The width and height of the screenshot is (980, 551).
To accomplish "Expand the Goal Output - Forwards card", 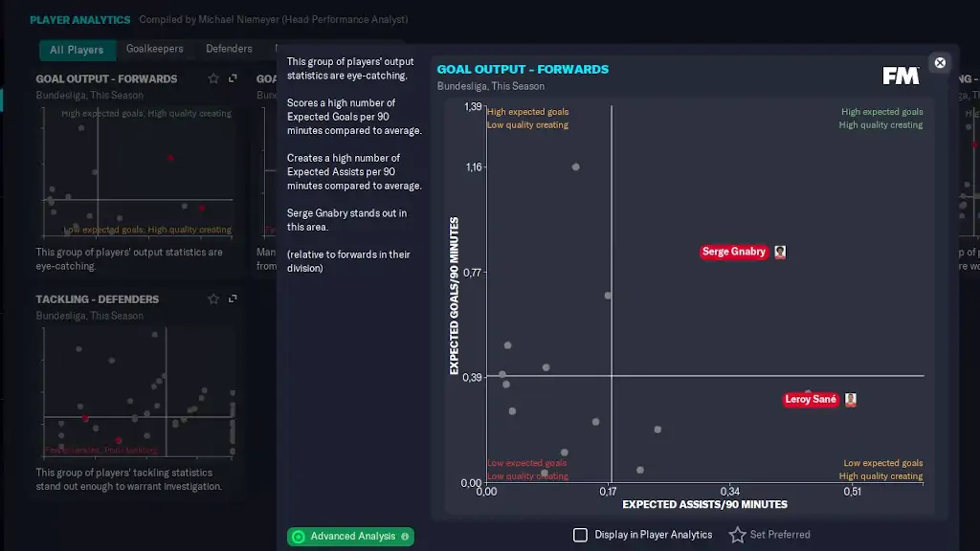I will coord(233,78).
